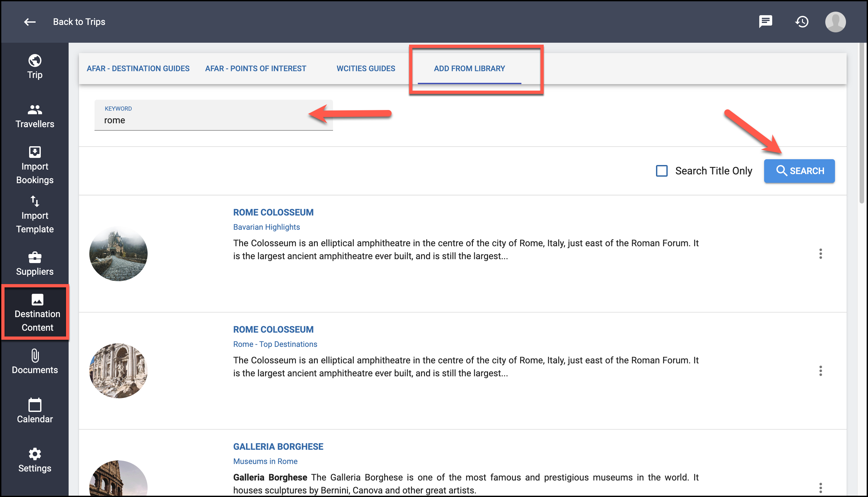Switch to AFAR - Points of Interest tab
868x497 pixels.
point(255,69)
